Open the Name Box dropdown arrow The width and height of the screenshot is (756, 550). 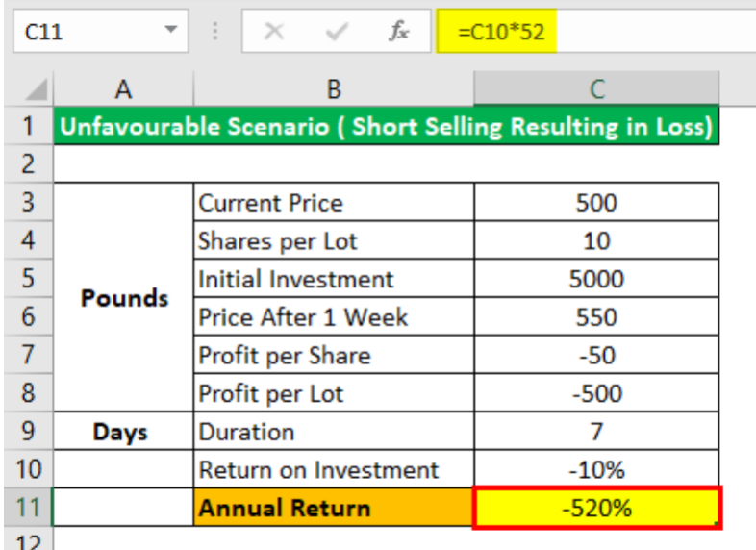coord(171,32)
